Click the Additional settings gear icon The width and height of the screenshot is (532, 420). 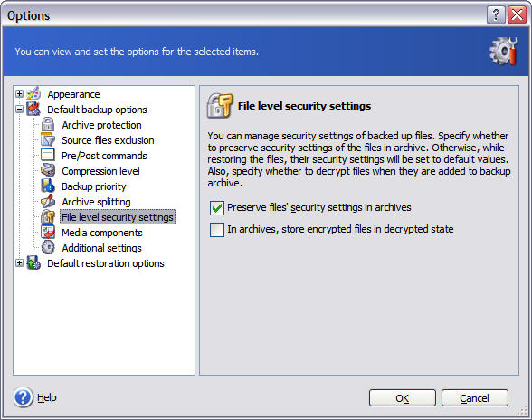point(48,247)
